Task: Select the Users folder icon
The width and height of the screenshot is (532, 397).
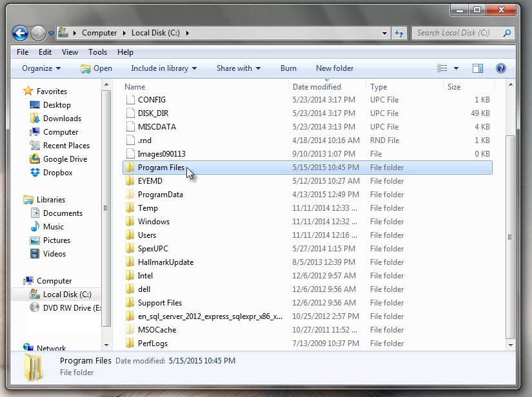Action: (130, 235)
